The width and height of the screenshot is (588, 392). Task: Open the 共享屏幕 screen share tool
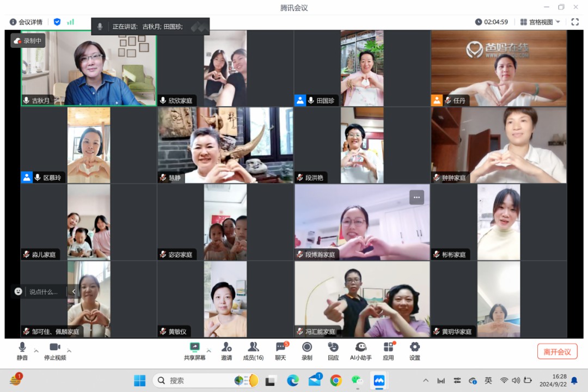(194, 347)
